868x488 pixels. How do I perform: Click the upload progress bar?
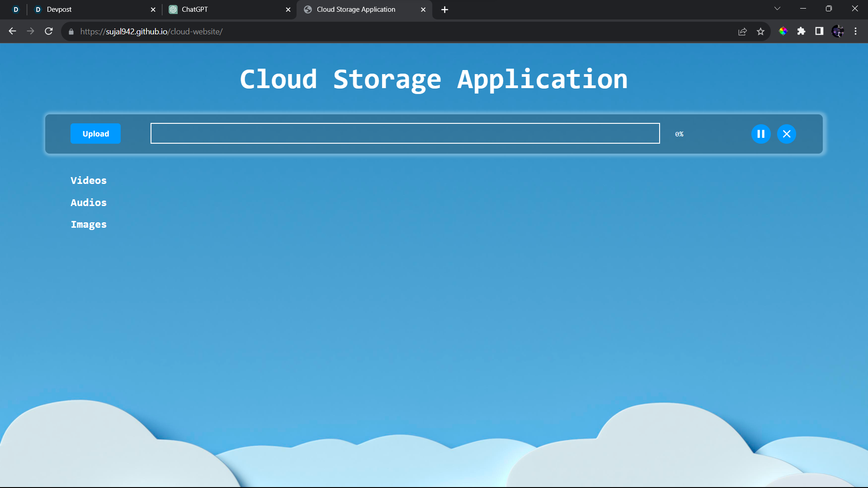point(405,133)
